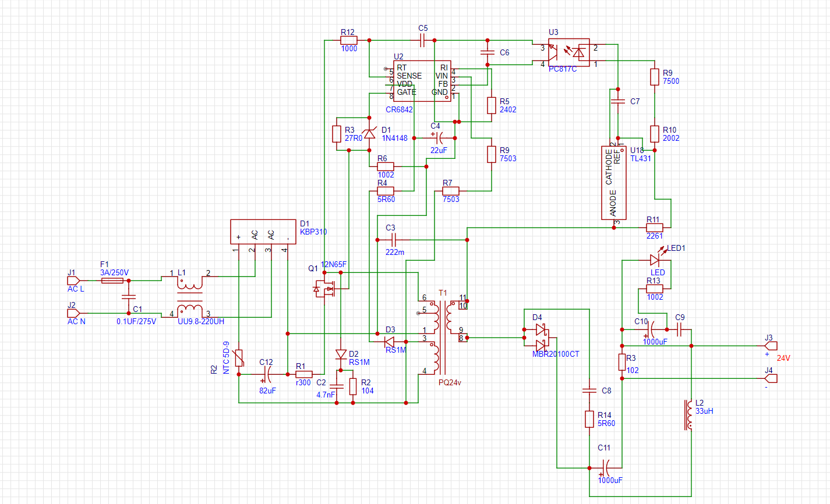
Task: Click the LED1 diode symbol
Action: click(657, 260)
